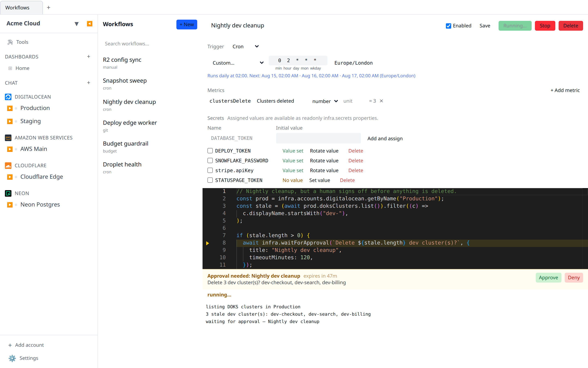The image size is (588, 368).
Task: Add a new chat with plus icon
Action: pyautogui.click(x=89, y=83)
